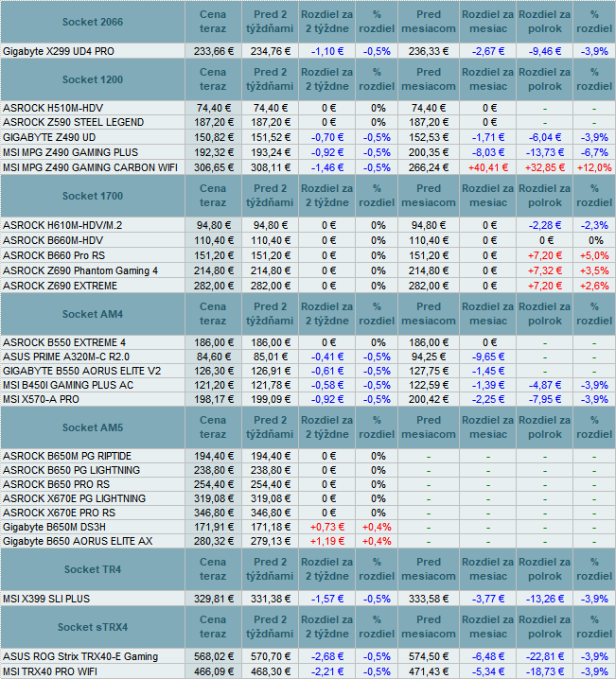Select the ASROCK H510M-HDV product name

(53, 108)
